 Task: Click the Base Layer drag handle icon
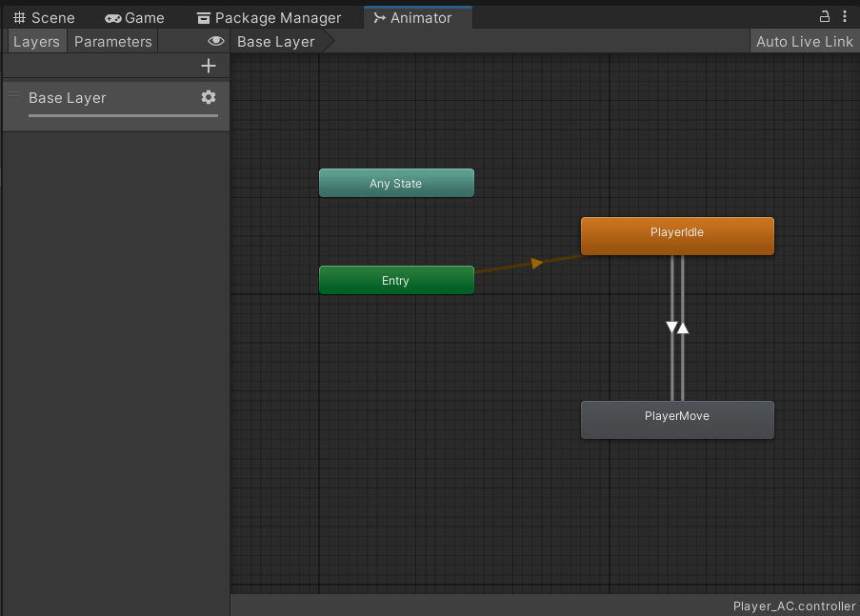click(x=14, y=94)
